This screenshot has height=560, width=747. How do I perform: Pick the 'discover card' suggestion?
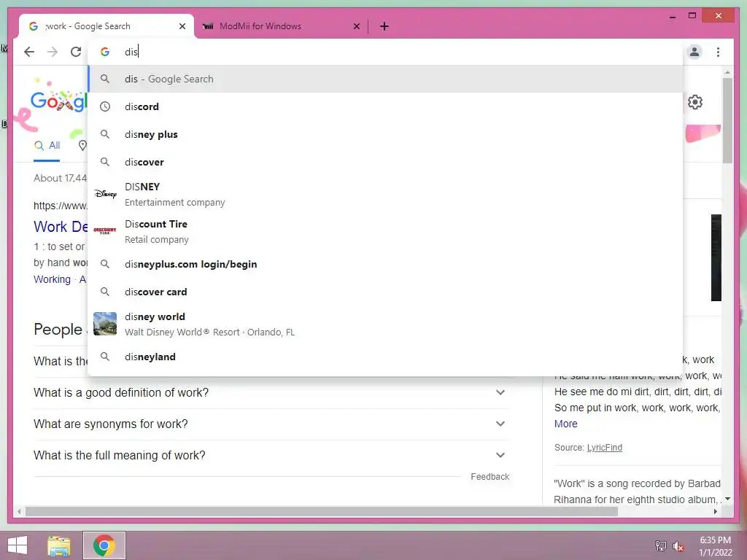(x=385, y=292)
